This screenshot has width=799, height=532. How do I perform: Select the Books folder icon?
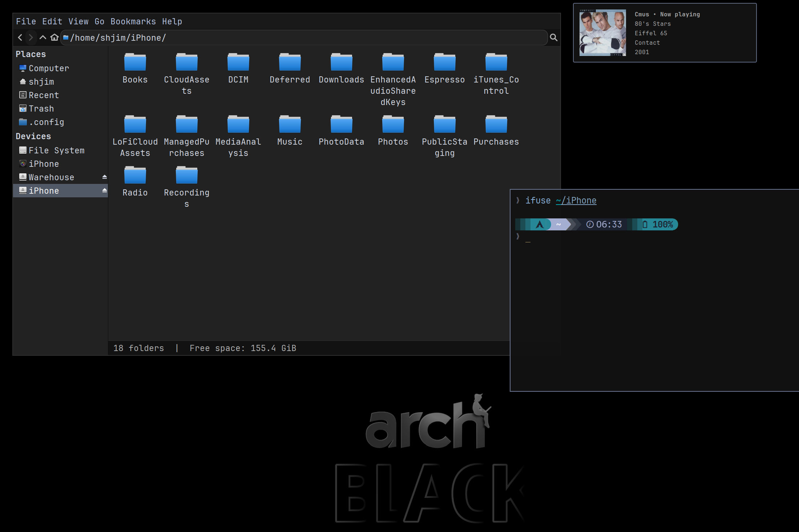135,62
